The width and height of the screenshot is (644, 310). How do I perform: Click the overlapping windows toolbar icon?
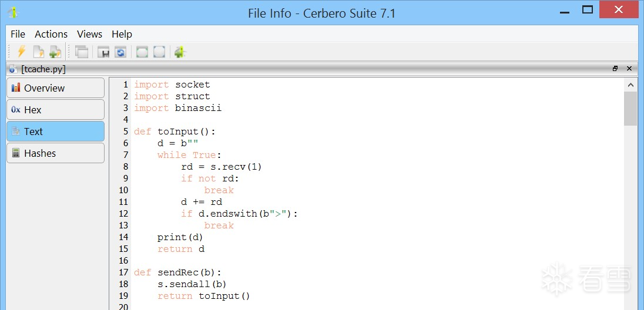(x=82, y=52)
